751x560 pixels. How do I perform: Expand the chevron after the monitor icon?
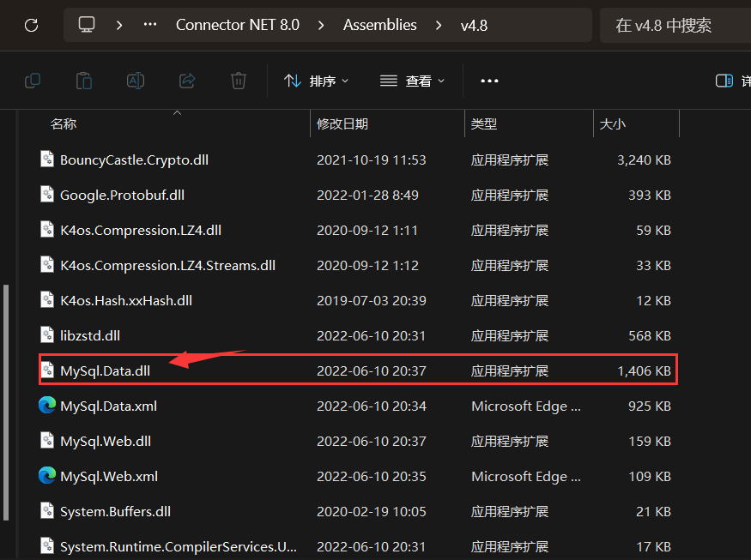click(x=119, y=25)
